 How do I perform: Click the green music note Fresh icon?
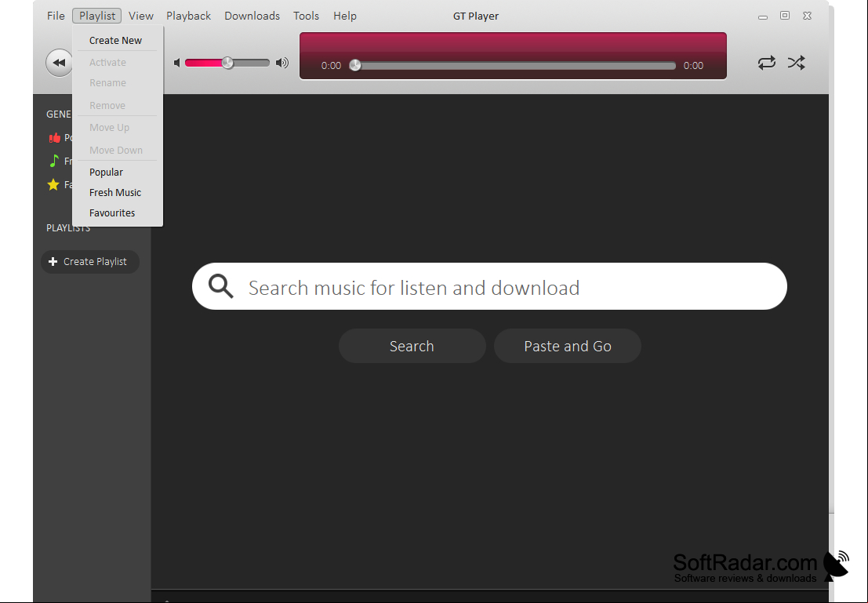tap(53, 161)
